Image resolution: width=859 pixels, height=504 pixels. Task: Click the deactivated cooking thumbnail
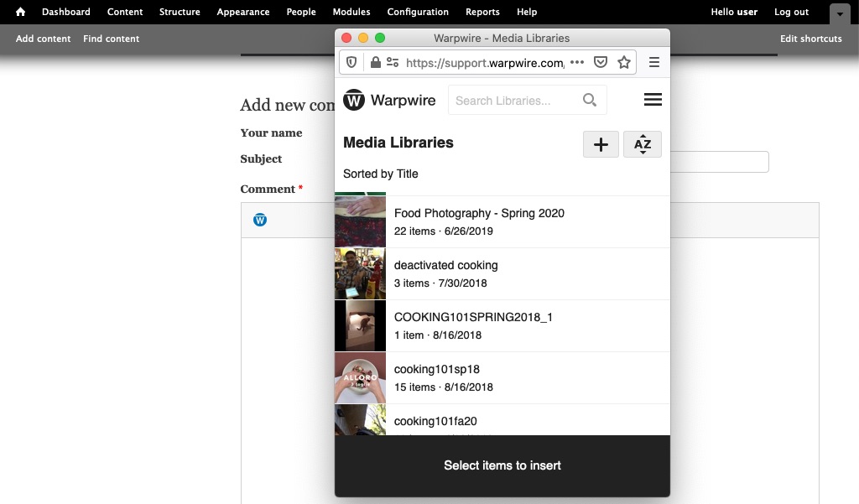pyautogui.click(x=360, y=274)
